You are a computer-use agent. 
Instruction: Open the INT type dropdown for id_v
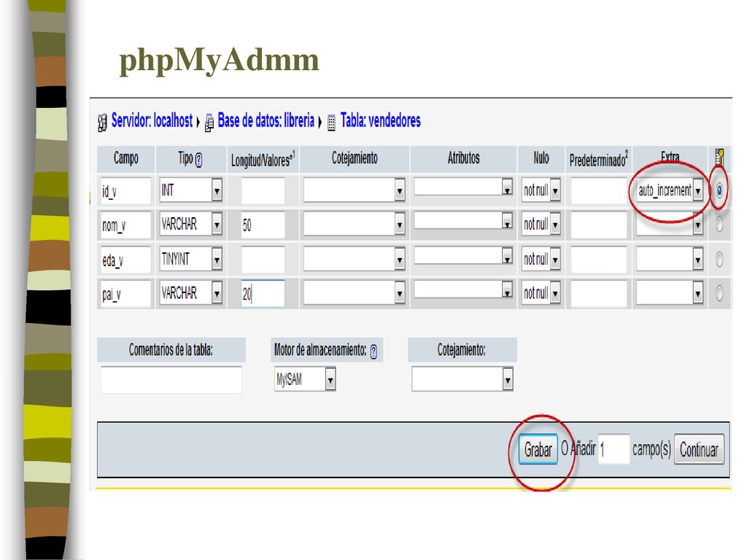[191, 190]
